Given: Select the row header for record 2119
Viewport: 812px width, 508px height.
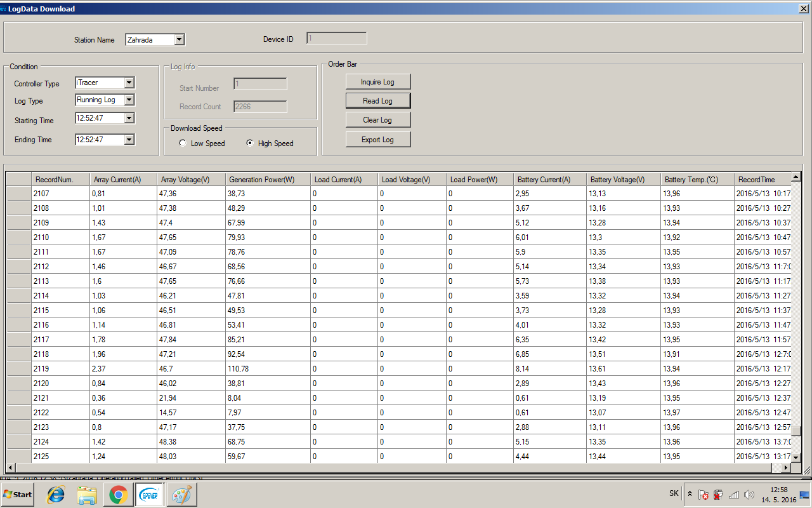Looking at the screenshot, I should point(19,369).
